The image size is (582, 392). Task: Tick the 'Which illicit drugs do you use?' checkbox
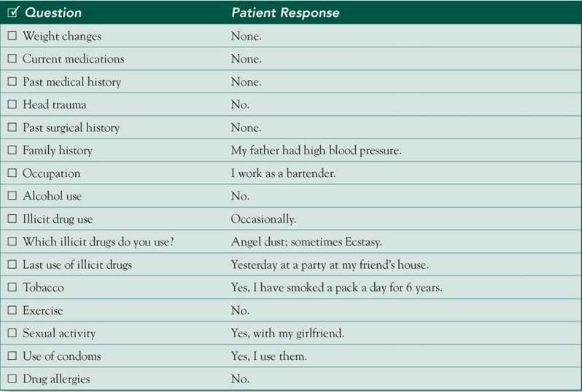(x=12, y=242)
